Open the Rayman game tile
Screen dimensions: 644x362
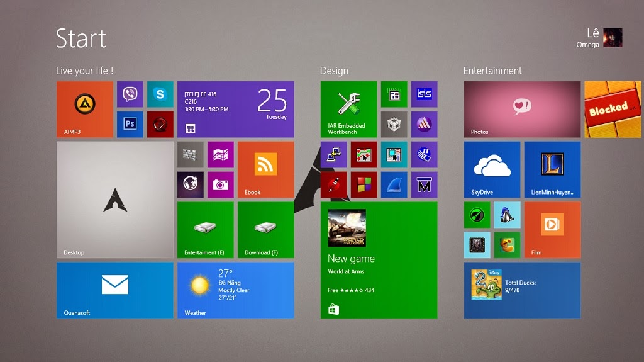(x=508, y=245)
